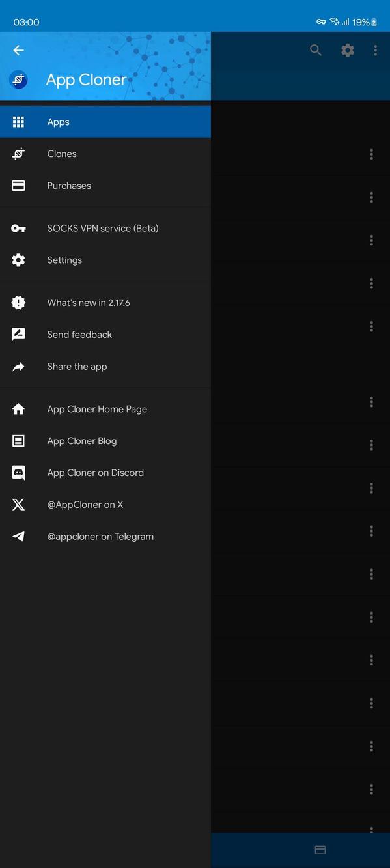Viewport: 390px width, 868px height.
Task: Tap the Send feedback pencil icon
Action: [18, 334]
